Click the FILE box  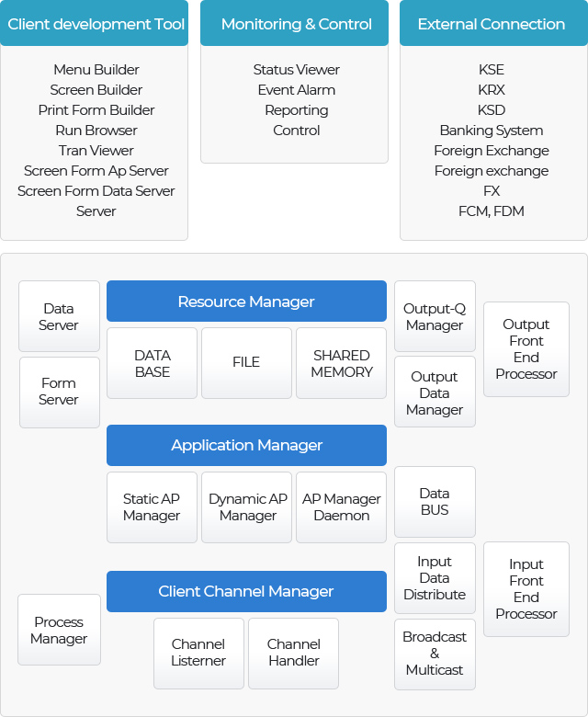click(247, 363)
